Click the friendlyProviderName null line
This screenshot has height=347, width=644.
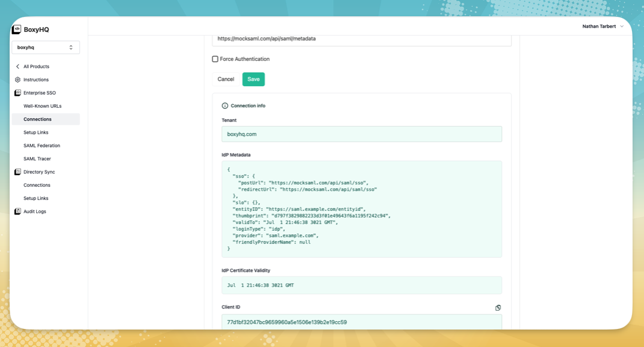[x=271, y=242]
